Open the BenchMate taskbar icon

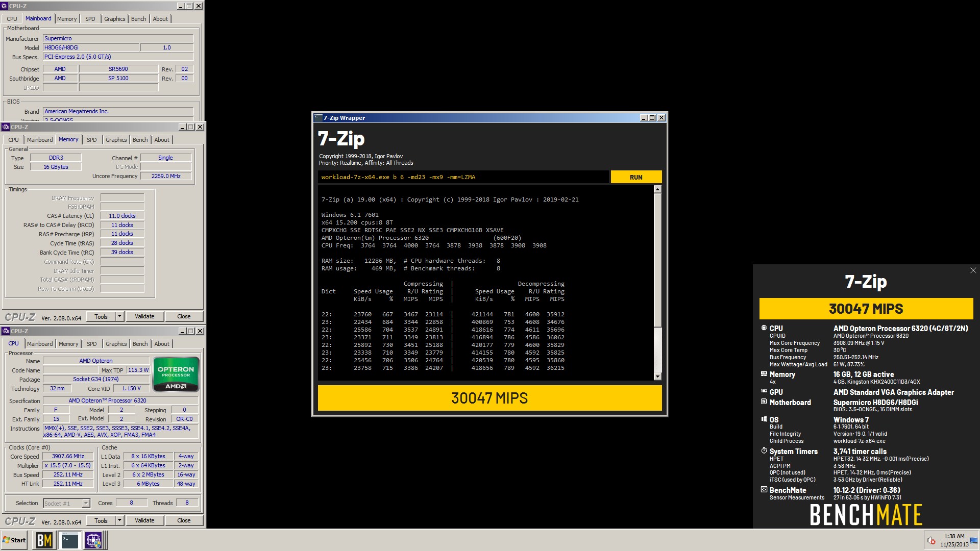[x=44, y=540]
